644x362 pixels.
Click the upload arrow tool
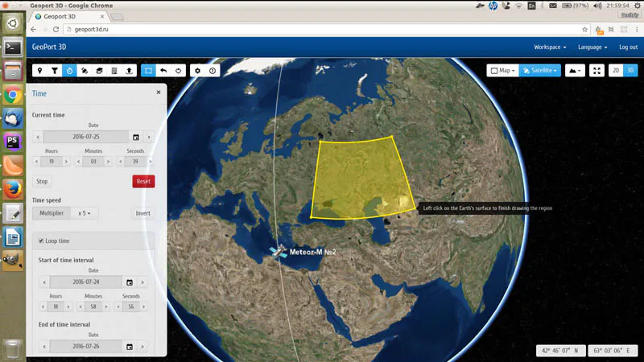coord(129,71)
